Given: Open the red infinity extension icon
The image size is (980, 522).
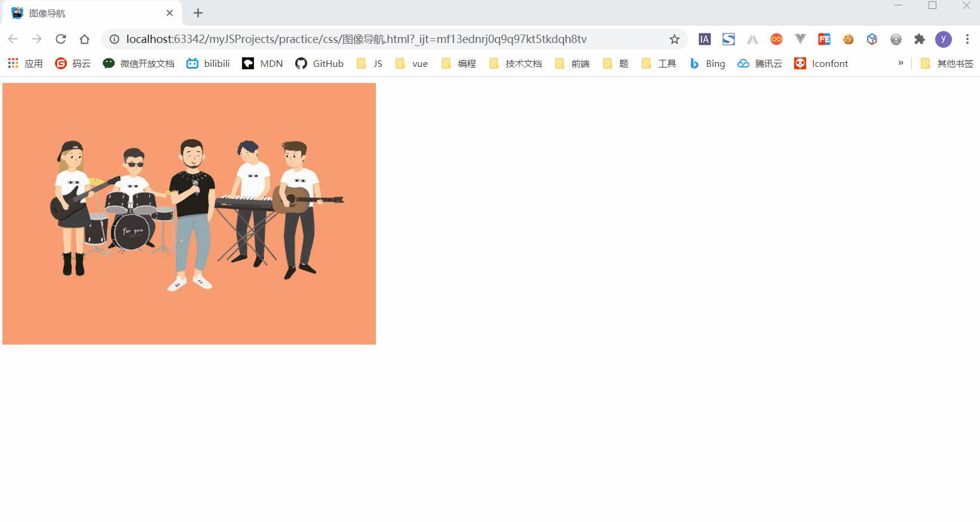Looking at the screenshot, I should (x=776, y=39).
